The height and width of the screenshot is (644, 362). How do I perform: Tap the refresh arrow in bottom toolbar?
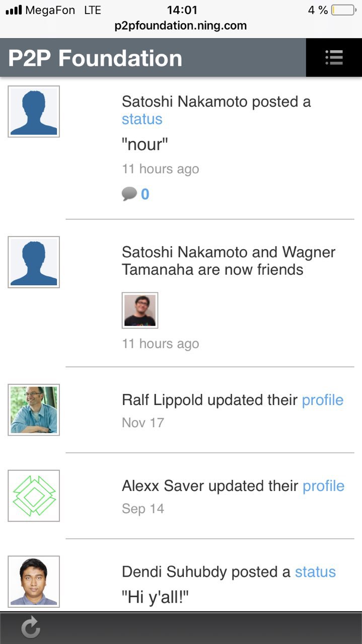(x=31, y=628)
